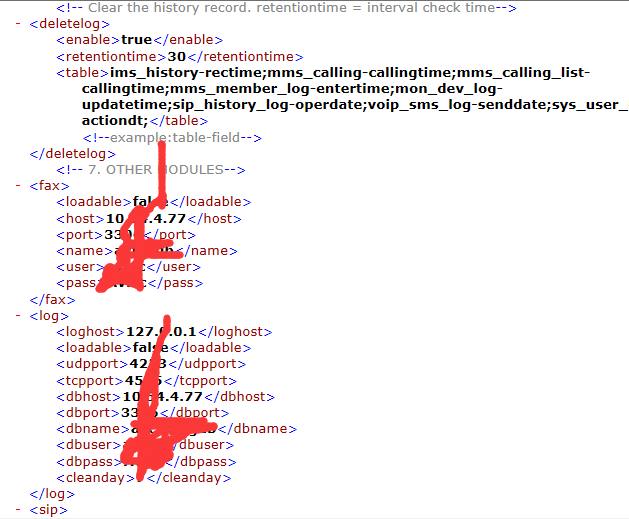Click the opening <dbhost> tag
629x519 pixels.
[89, 397]
